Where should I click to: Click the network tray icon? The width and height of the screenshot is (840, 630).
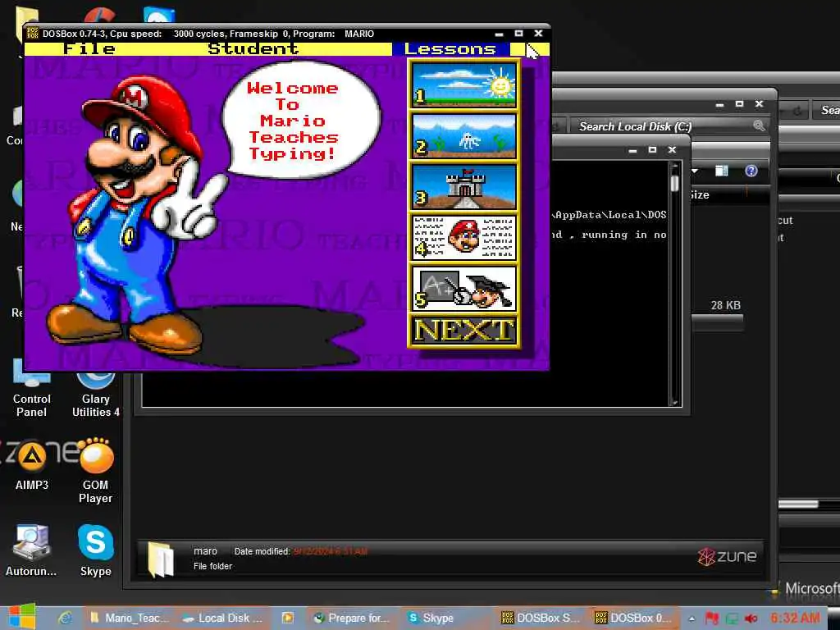coord(732,619)
